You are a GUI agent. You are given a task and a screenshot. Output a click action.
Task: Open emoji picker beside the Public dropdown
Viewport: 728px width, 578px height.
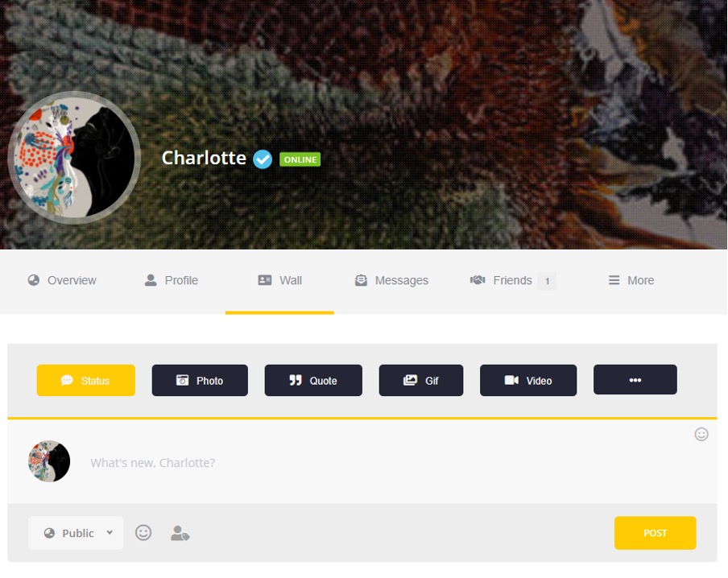[x=143, y=532]
